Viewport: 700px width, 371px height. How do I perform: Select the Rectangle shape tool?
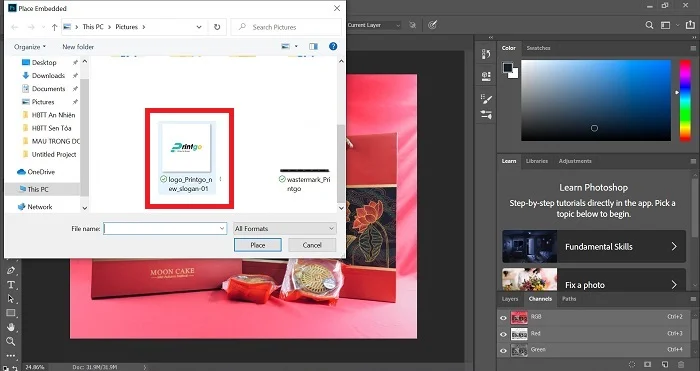coord(11,313)
